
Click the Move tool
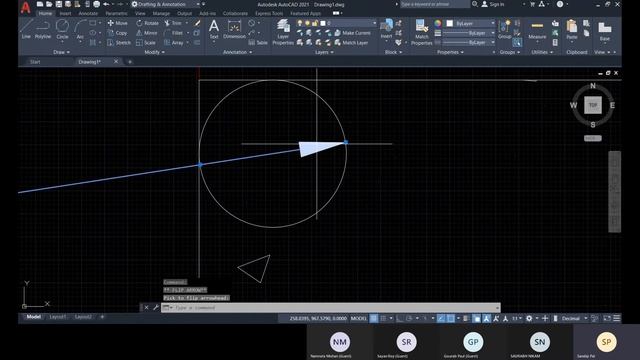tap(118, 23)
